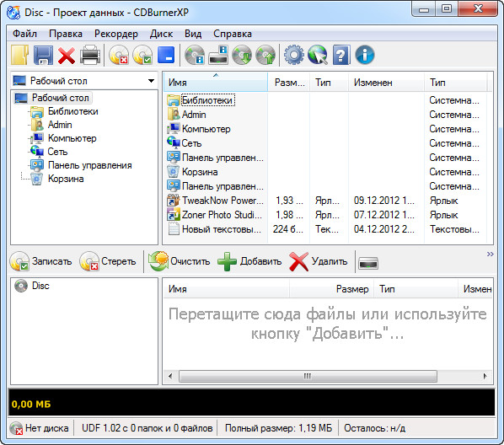Screen dimensions: 504x445
Task: Click the Стереть button
Action: pyautogui.click(x=107, y=261)
